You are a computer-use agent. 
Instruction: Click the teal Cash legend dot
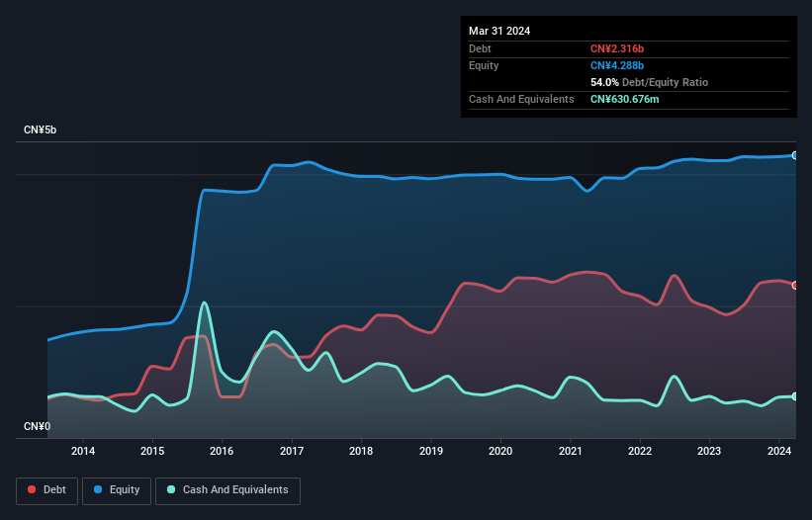pos(171,489)
